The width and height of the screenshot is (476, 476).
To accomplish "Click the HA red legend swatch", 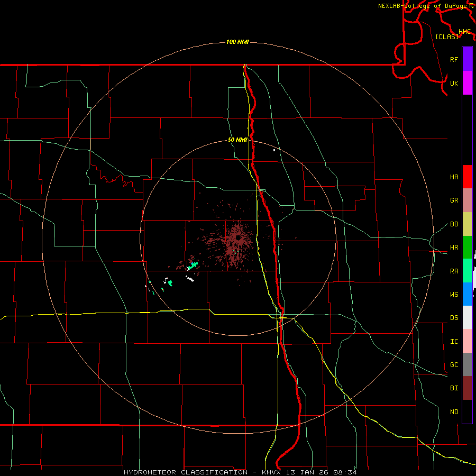I will pyautogui.click(x=467, y=177).
